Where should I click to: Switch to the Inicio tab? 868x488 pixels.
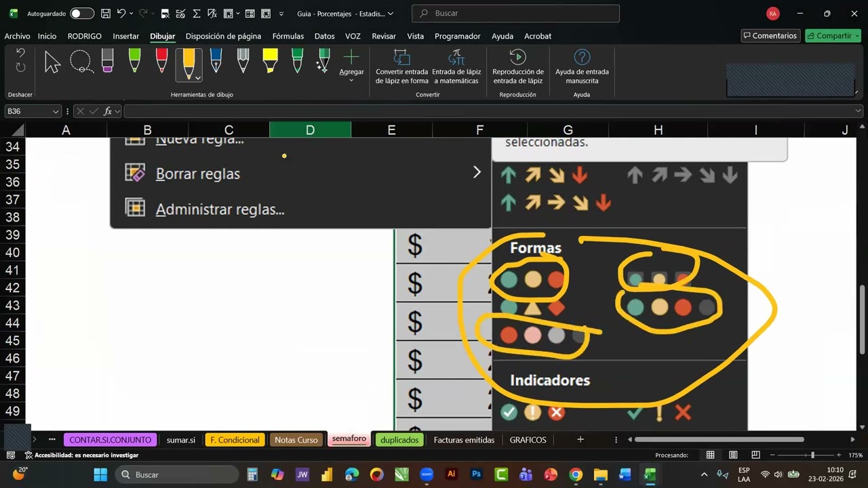tap(47, 36)
